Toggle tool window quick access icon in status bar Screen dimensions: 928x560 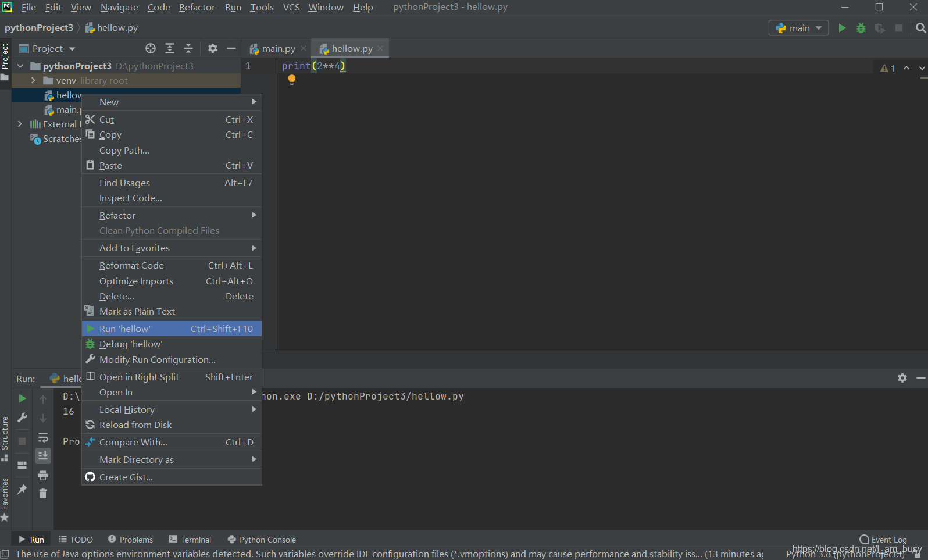pos(5,554)
